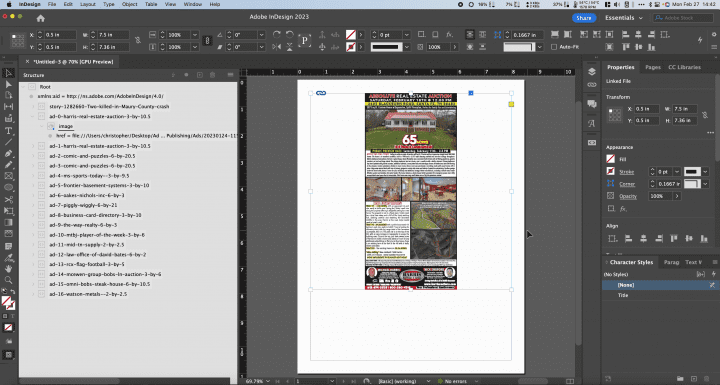This screenshot has height=385, width=720.
Task: Enable the Auto-Fit checkbox
Action: click(554, 47)
